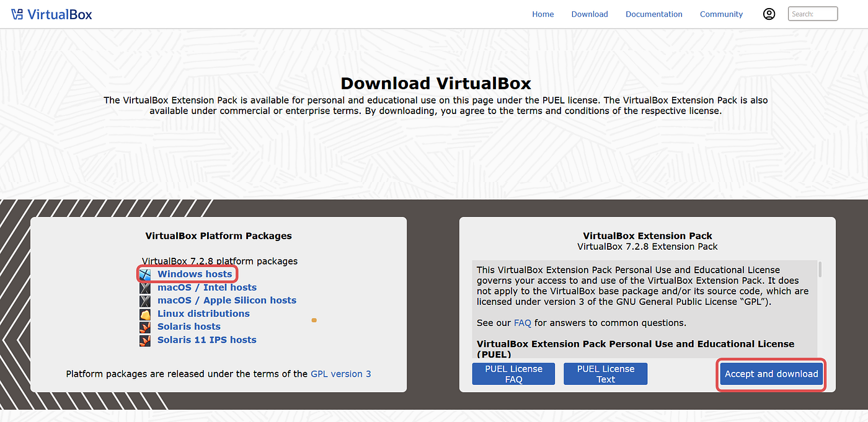Open the Linux distributions link

[203, 314]
